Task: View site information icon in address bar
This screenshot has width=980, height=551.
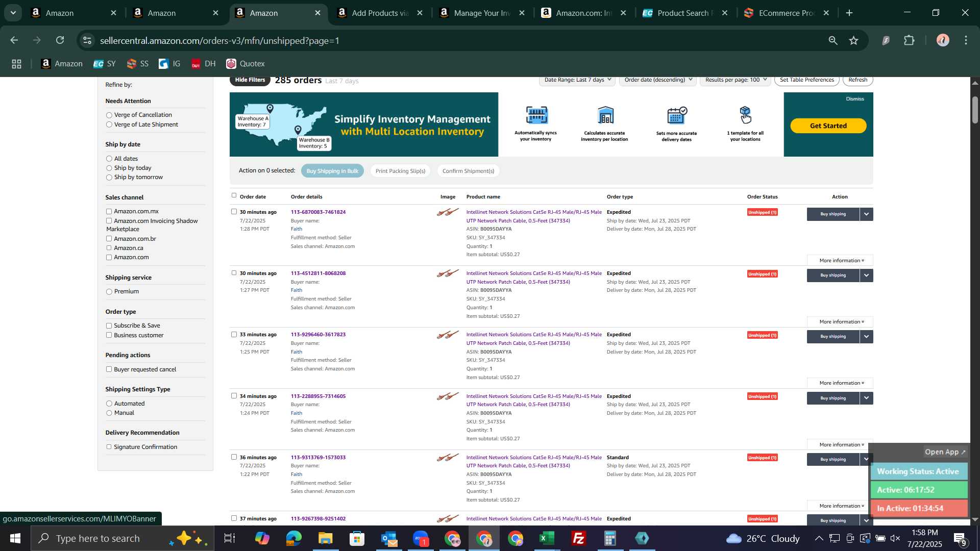Action: 87,40
